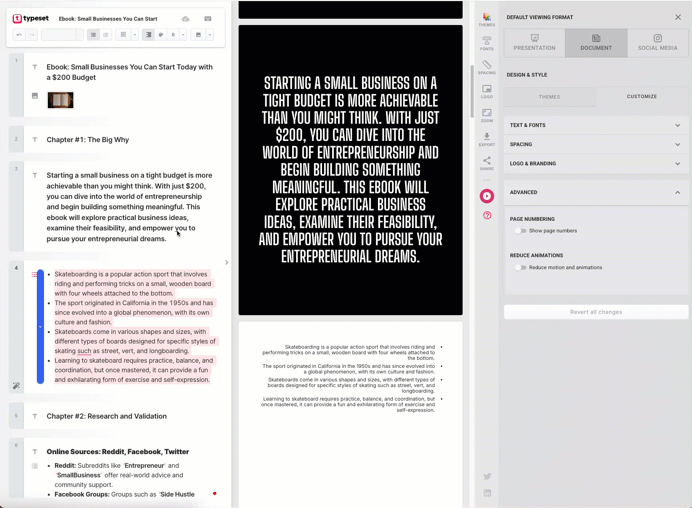692x508 pixels.
Task: Expand the Text & Fonts section
Action: pos(596,125)
